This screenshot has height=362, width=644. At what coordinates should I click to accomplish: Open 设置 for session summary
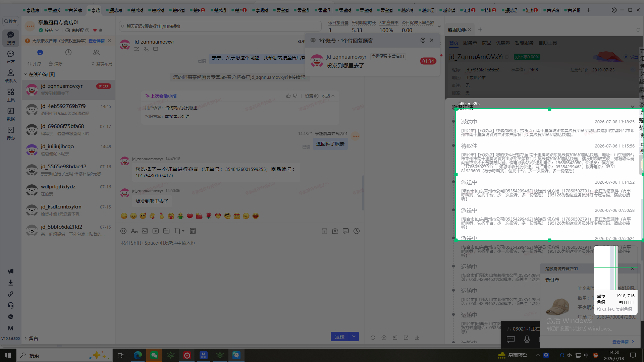point(312,96)
